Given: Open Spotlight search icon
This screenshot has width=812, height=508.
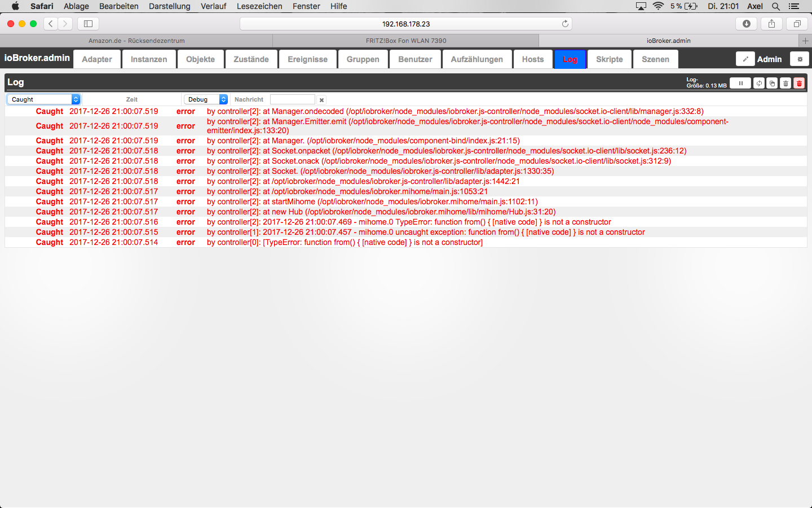Looking at the screenshot, I should (776, 6).
